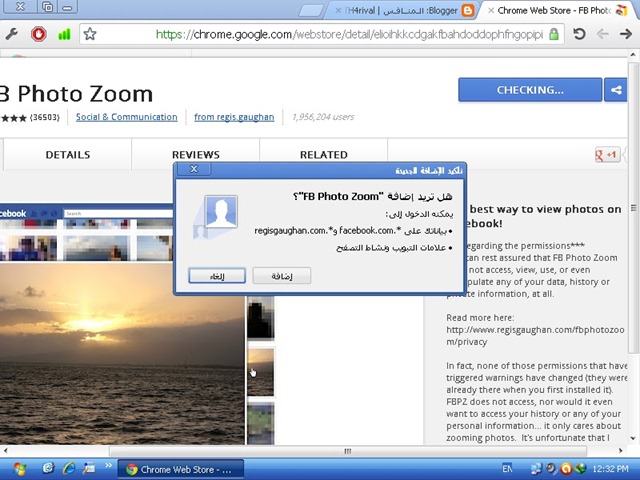Select the dark silhouette thumbnail
The image size is (640, 480).
click(x=261, y=317)
